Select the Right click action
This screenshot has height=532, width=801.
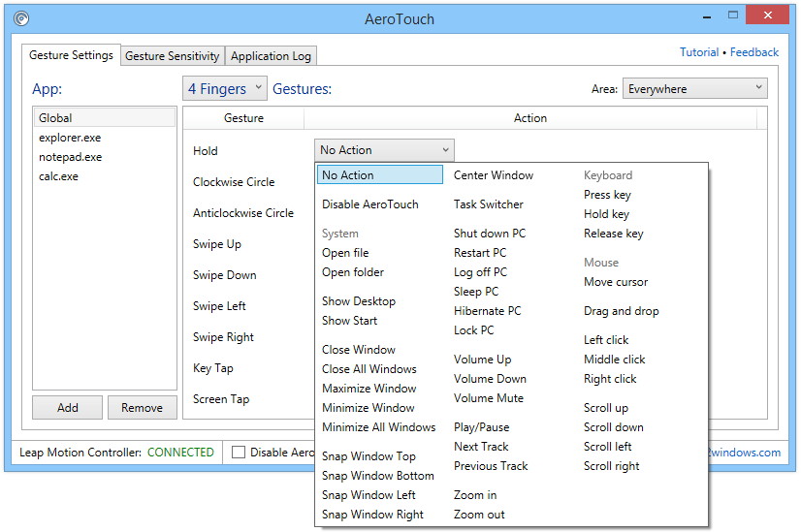pyautogui.click(x=610, y=379)
